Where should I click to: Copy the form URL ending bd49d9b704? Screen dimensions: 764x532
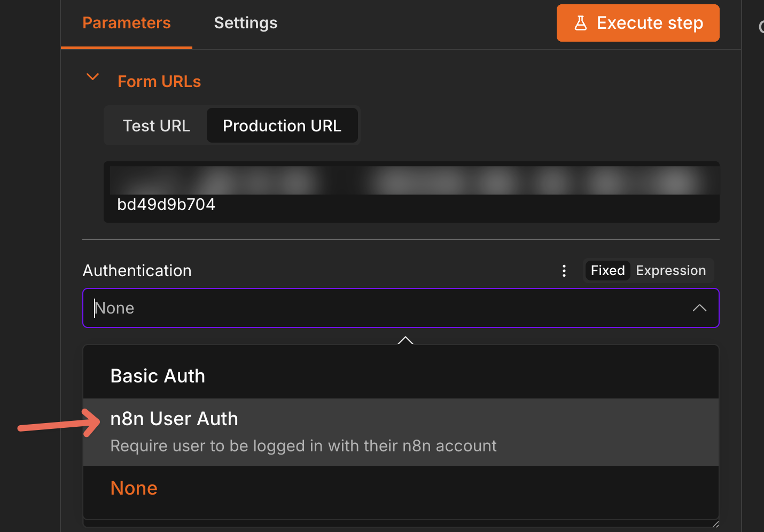[411, 192]
